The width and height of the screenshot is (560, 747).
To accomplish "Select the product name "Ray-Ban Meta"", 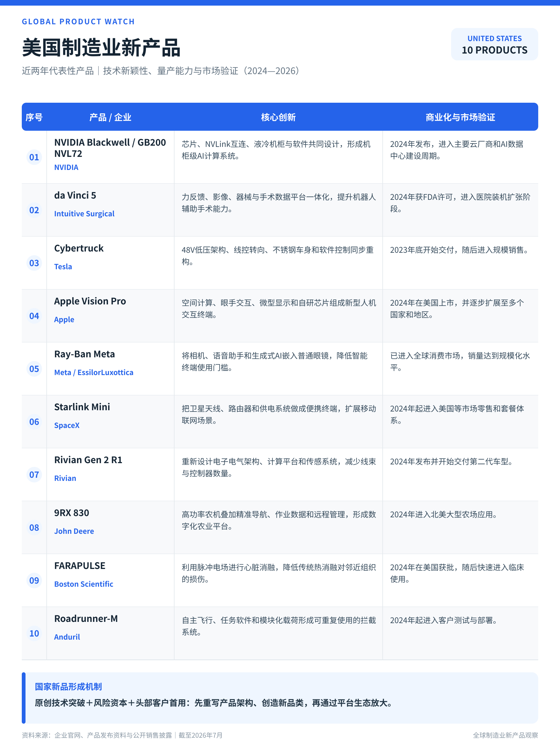I will 85,354.
